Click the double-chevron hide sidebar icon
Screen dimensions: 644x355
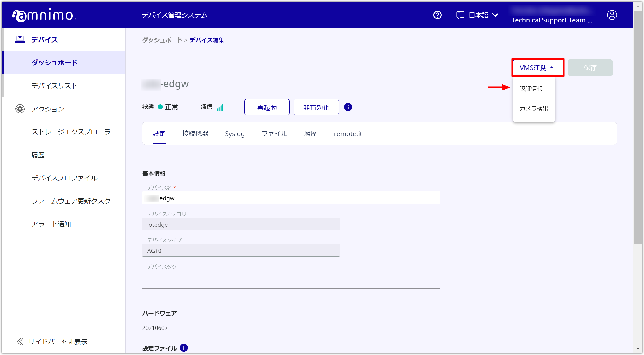(20, 341)
